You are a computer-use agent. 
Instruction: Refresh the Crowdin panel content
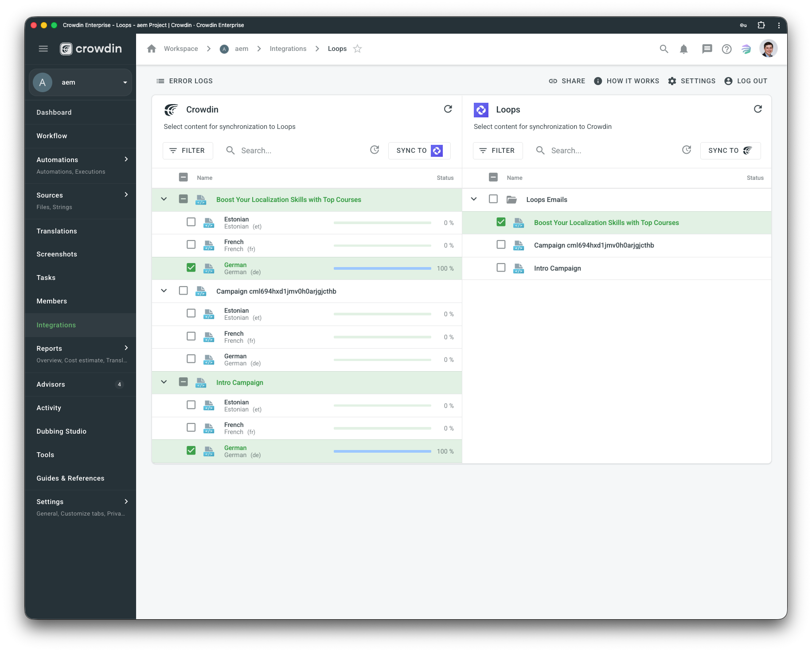coord(448,109)
